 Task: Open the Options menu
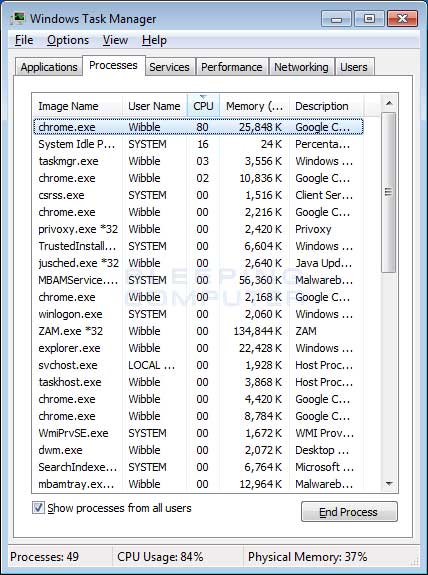(x=68, y=40)
